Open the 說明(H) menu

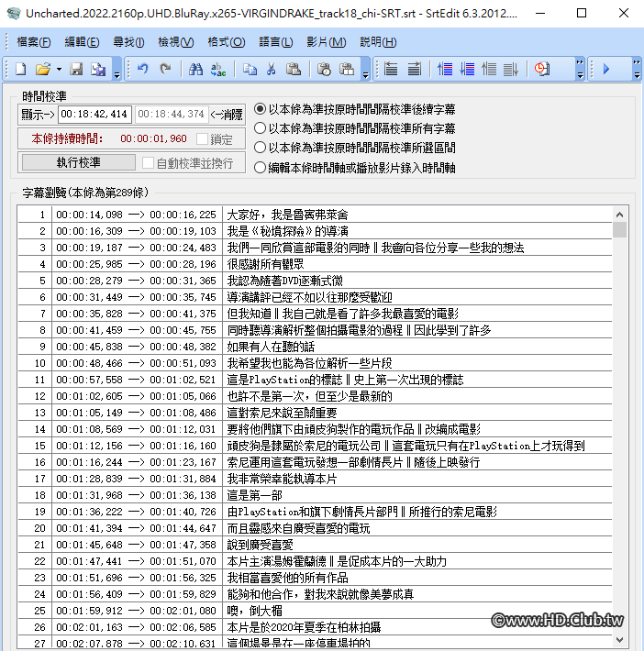click(x=378, y=42)
